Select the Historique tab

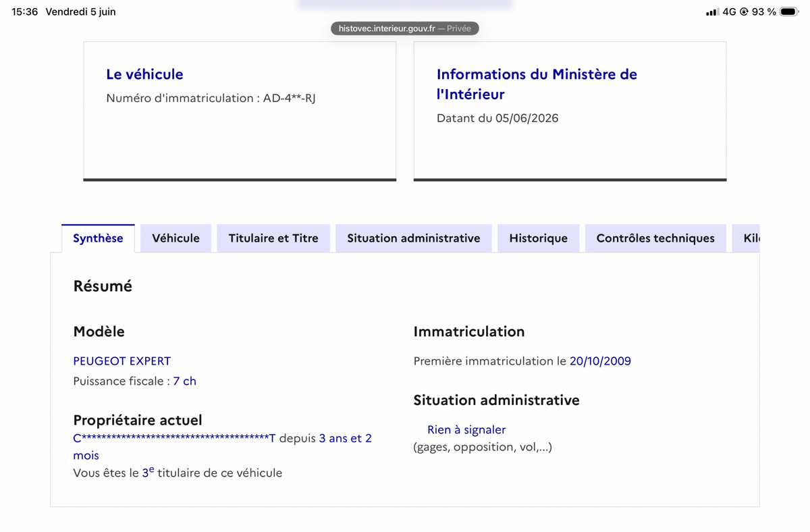coord(539,238)
